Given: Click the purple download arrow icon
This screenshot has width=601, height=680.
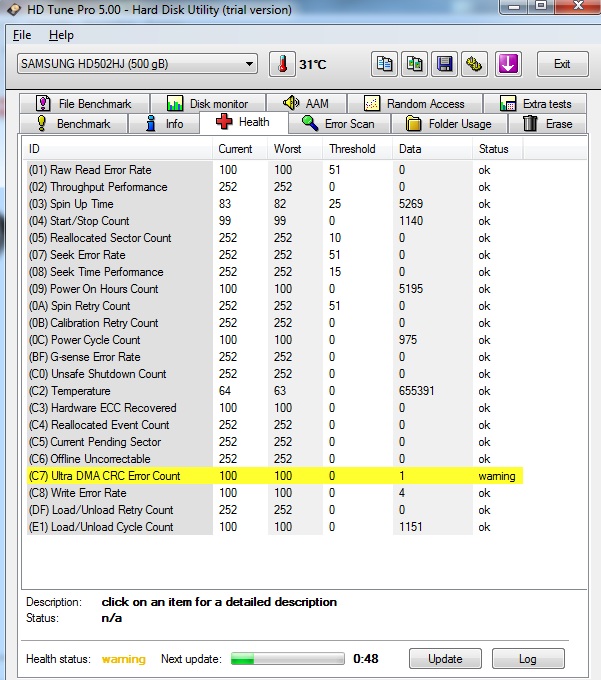Looking at the screenshot, I should click(x=508, y=64).
